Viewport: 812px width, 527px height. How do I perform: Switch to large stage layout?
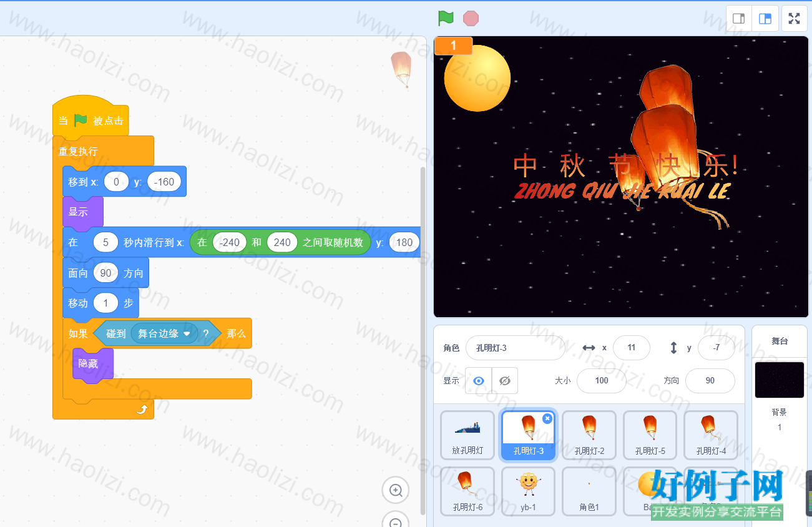pos(765,18)
